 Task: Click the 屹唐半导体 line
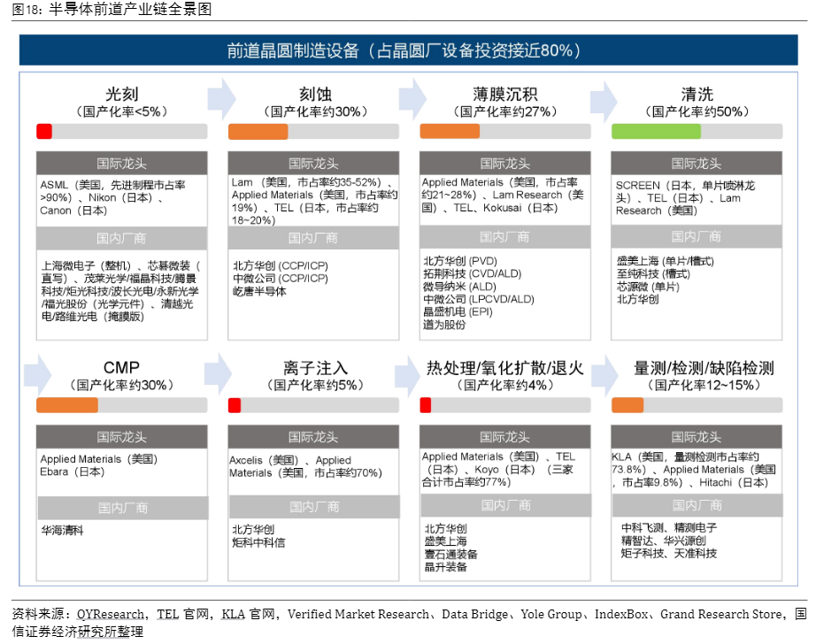coord(259,291)
